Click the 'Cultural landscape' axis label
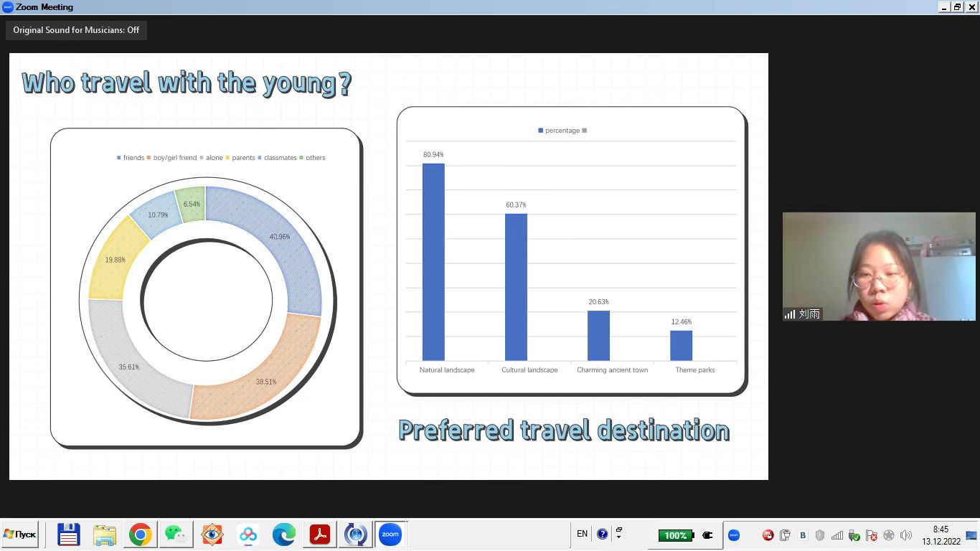This screenshot has width=980, height=551. 529,370
